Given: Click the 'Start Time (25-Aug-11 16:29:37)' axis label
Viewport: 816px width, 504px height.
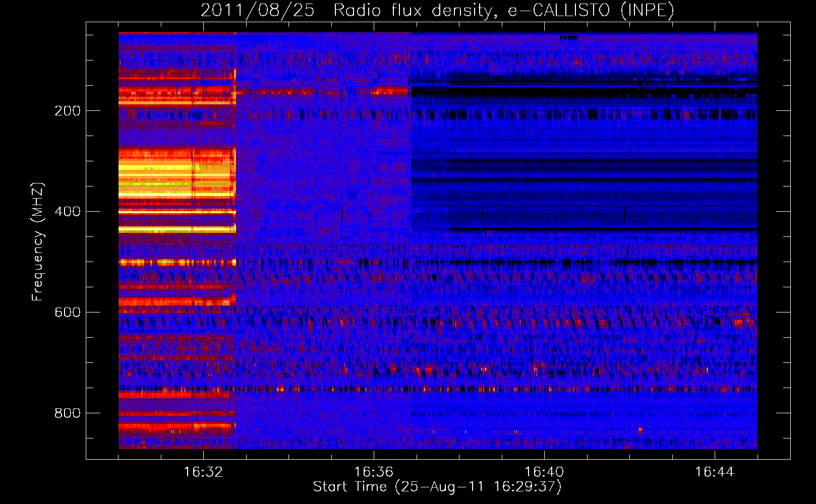Looking at the screenshot, I should (x=437, y=487).
